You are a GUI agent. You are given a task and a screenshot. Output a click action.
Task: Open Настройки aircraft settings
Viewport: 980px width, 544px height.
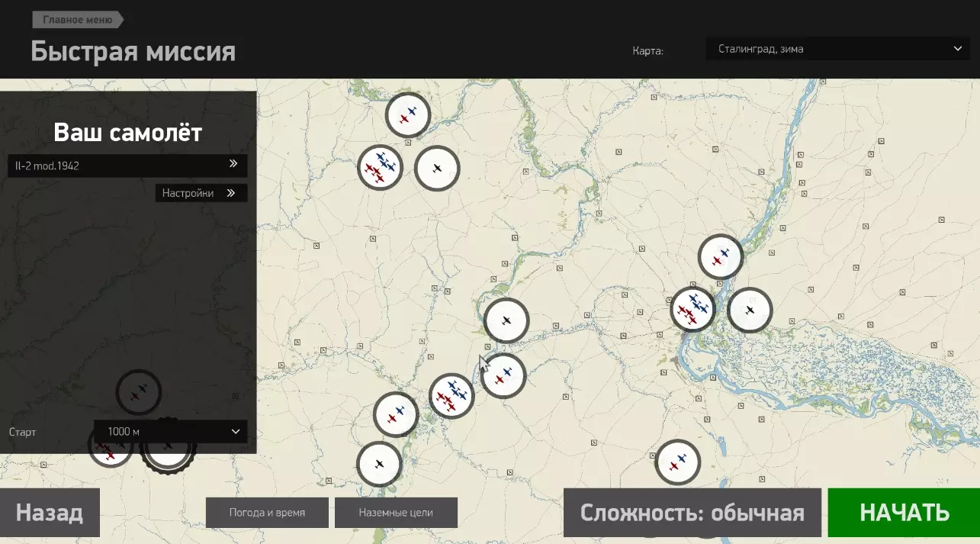click(201, 193)
